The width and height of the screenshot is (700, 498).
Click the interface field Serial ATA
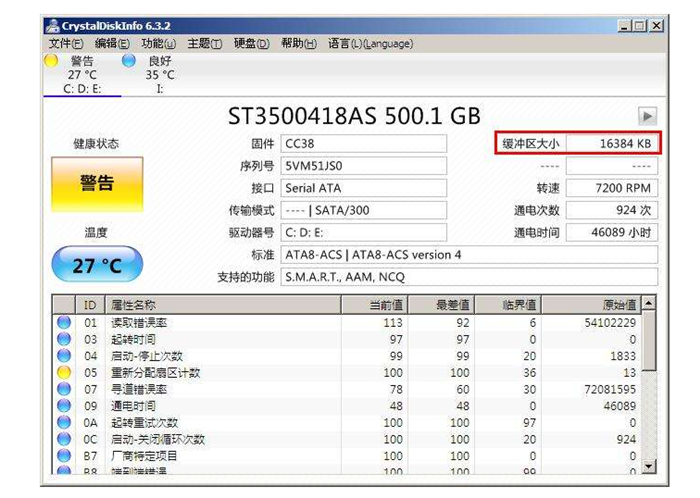click(363, 188)
